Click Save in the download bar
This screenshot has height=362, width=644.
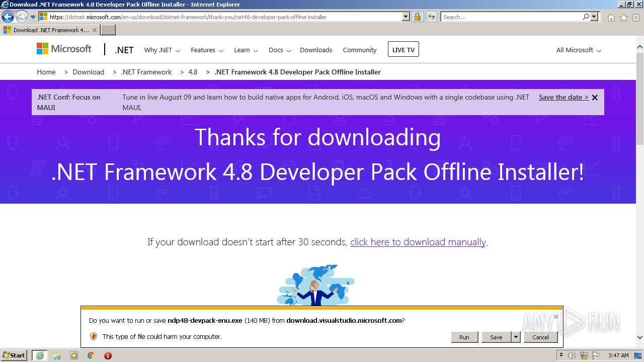(x=496, y=337)
